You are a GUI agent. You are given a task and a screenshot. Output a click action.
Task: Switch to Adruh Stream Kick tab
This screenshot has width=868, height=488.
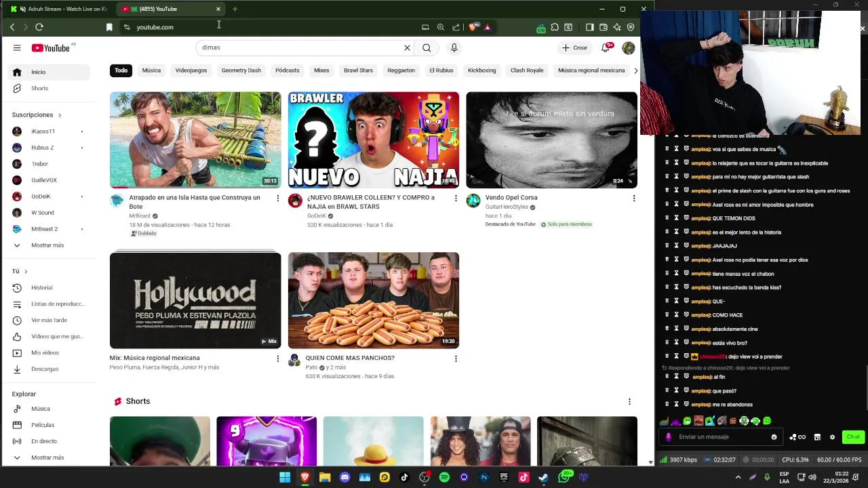click(60, 9)
